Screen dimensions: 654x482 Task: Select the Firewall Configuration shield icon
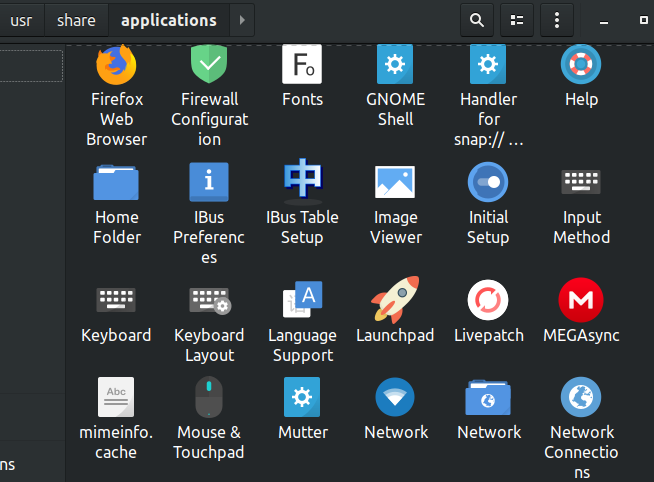[x=209, y=64]
